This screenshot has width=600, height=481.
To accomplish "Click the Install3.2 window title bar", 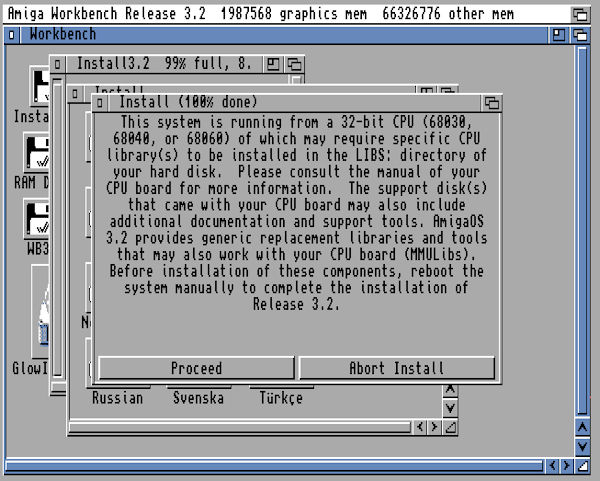I will 160,64.
